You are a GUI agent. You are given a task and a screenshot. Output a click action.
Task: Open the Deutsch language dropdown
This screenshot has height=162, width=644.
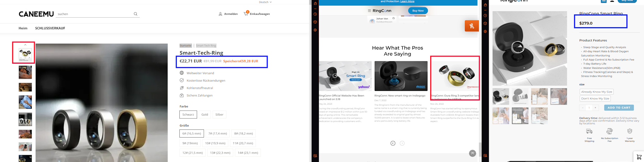[x=265, y=2]
